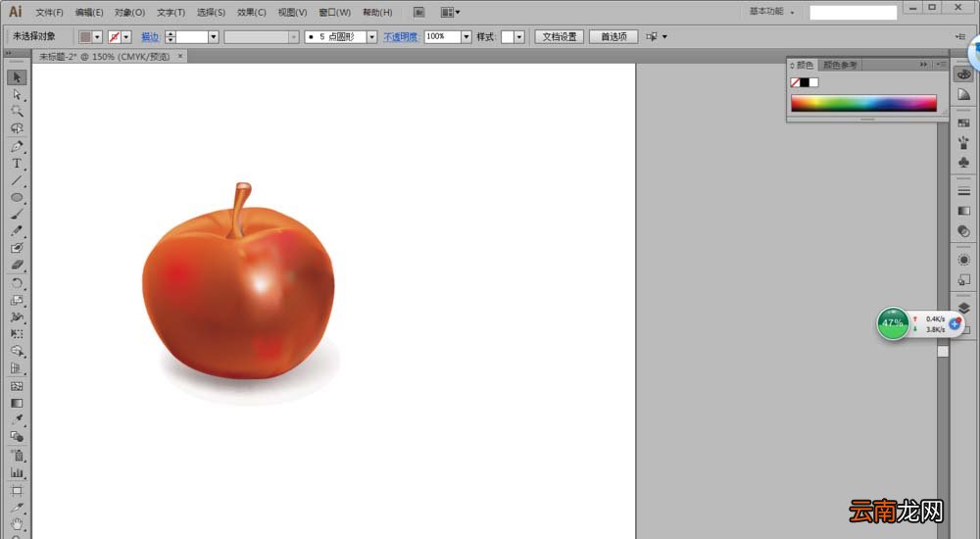Pick a color from the spectrum bar
Image resolution: width=980 pixels, height=539 pixels.
[x=863, y=103]
